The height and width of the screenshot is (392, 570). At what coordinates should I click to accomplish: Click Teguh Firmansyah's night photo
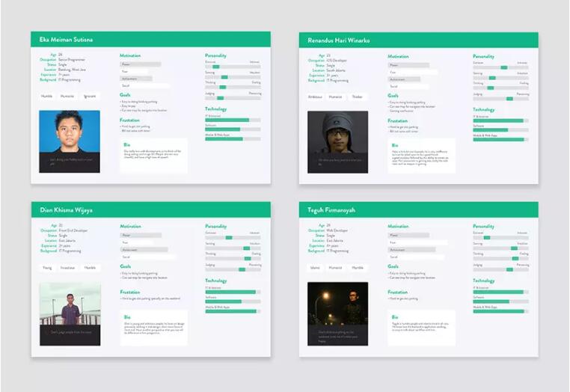(x=337, y=313)
